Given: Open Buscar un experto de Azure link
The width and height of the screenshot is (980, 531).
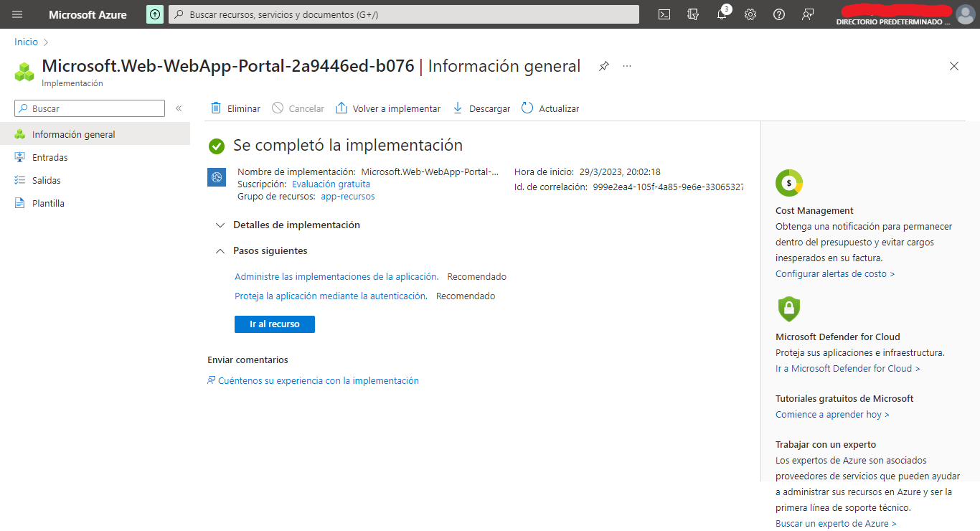Looking at the screenshot, I should point(836,524).
